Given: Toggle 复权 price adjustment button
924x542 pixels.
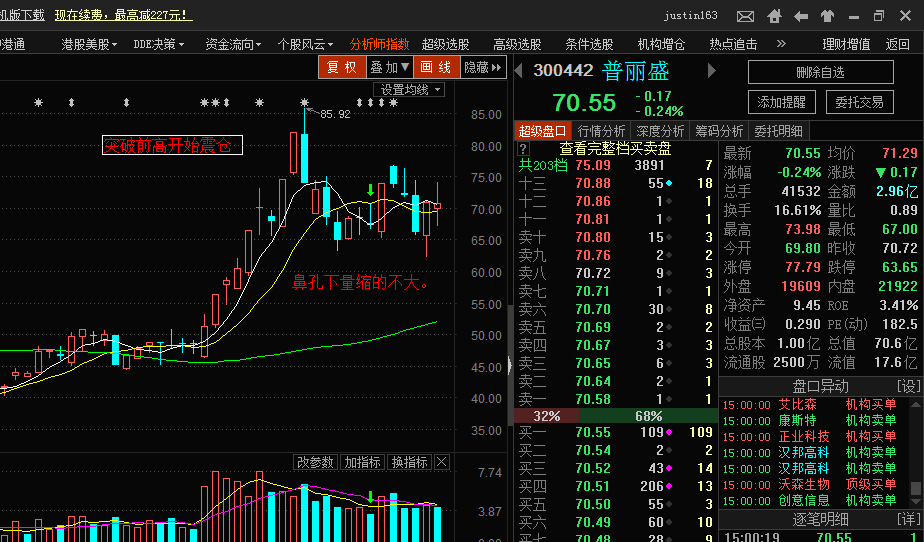Looking at the screenshot, I should (x=342, y=67).
